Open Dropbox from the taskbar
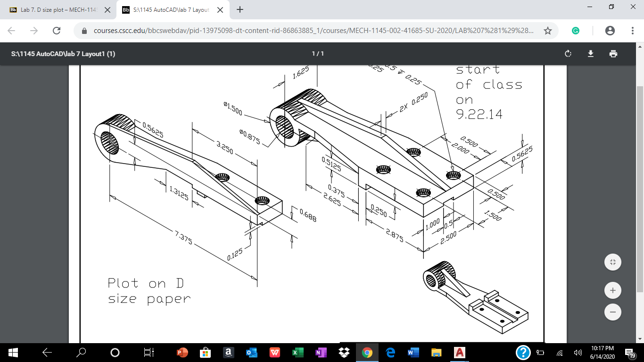Image resolution: width=644 pixels, height=362 pixels. pyautogui.click(x=344, y=352)
